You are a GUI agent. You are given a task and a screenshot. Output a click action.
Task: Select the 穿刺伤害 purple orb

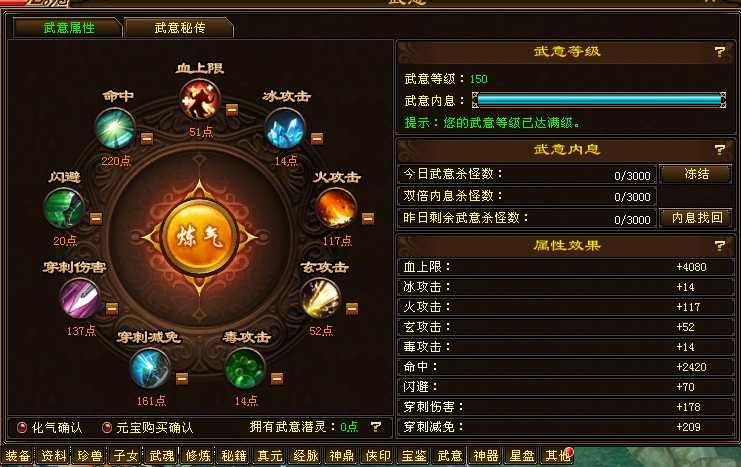[x=79, y=298]
